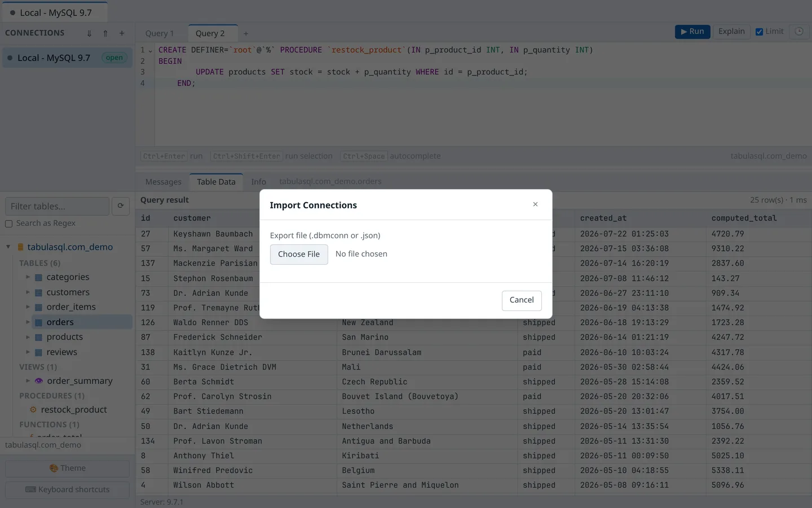Switch to Query 1 tab
The height and width of the screenshot is (508, 812).
tap(160, 34)
